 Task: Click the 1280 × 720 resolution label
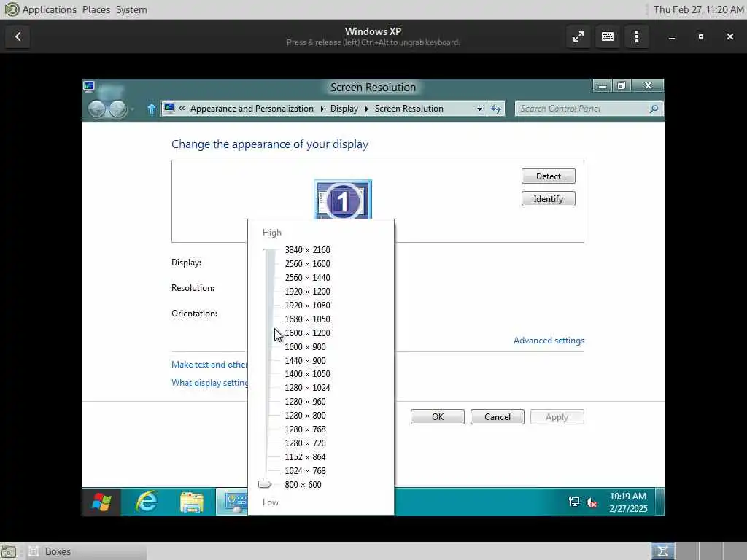(x=306, y=443)
